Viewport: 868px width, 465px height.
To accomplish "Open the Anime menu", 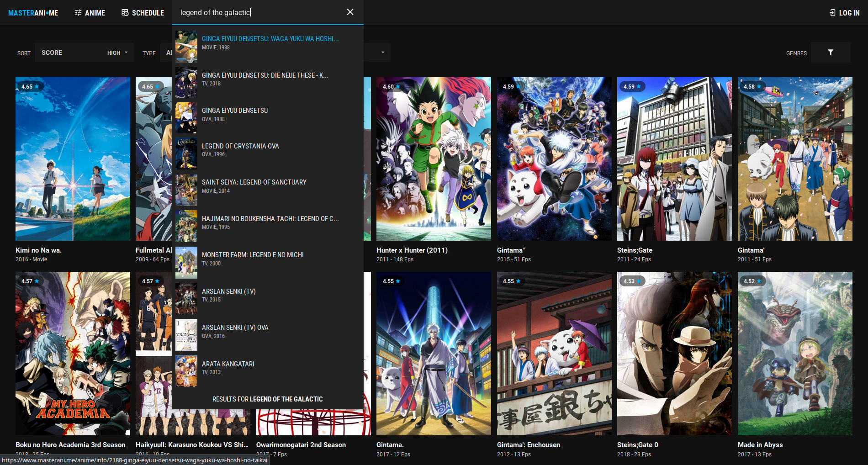I will (90, 13).
